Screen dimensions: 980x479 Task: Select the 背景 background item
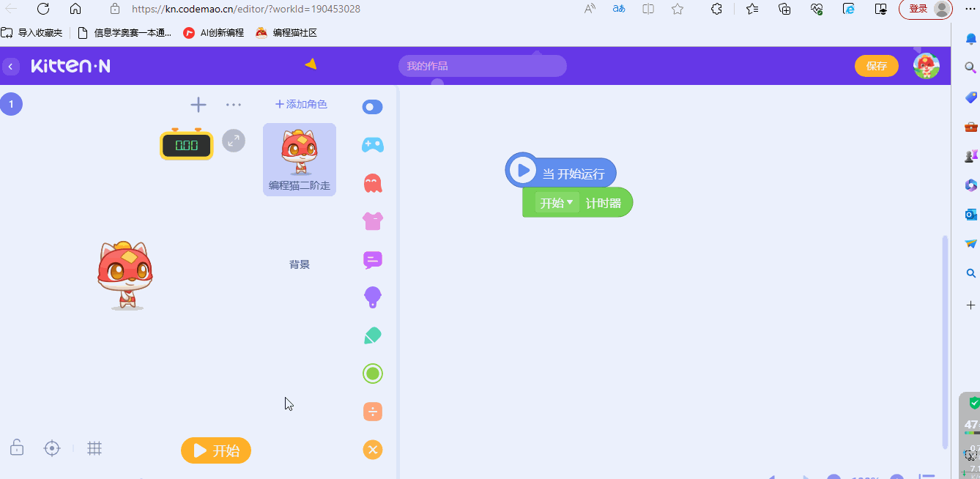(300, 264)
